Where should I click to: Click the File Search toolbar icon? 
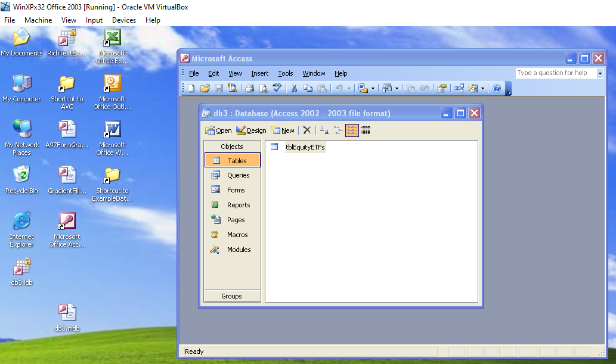point(233,88)
